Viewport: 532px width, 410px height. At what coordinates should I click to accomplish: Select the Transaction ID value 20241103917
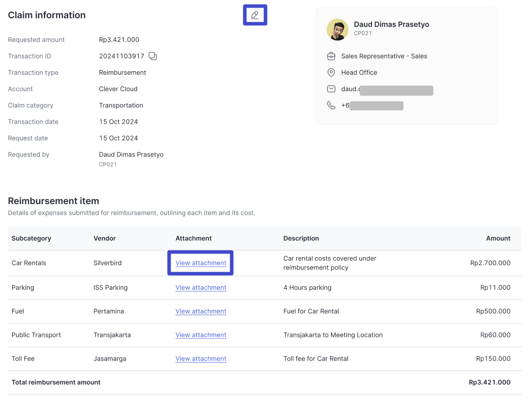point(122,56)
